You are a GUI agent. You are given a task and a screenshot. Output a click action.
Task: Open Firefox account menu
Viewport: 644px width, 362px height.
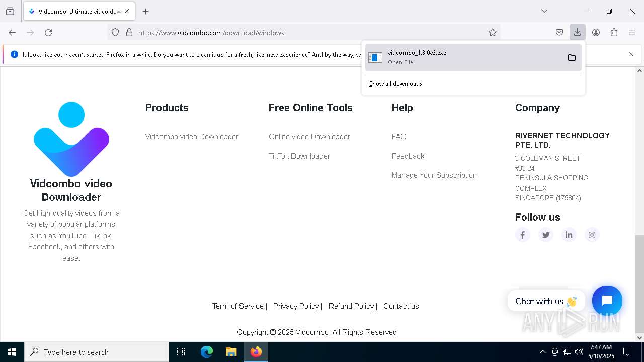[x=596, y=33]
